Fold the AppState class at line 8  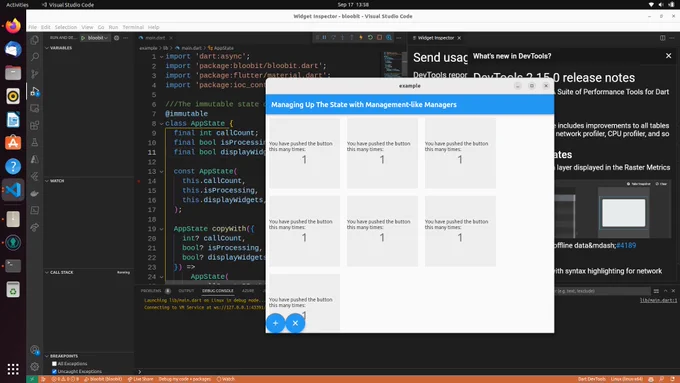pos(161,124)
